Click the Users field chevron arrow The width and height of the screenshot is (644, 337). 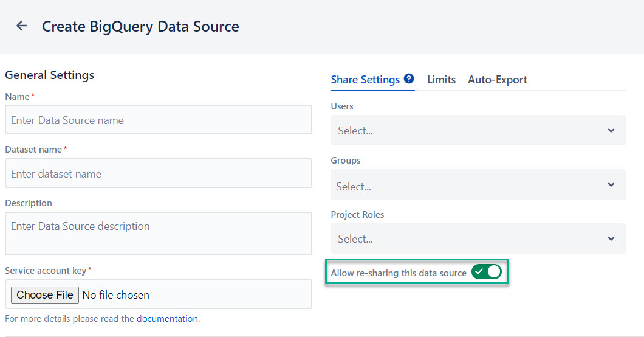point(611,131)
